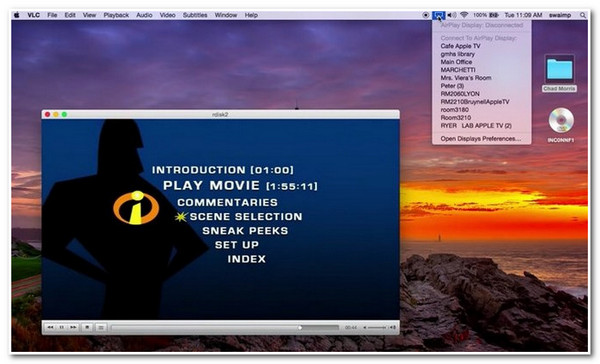Click the full-volume speaker icon in VLC
Viewport: 600px width, 364px height.
[x=393, y=328]
